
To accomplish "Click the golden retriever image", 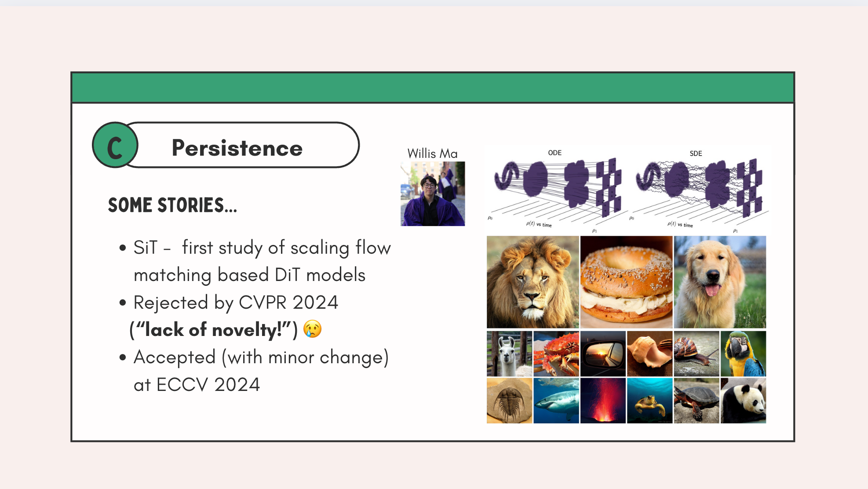I will pos(720,282).
